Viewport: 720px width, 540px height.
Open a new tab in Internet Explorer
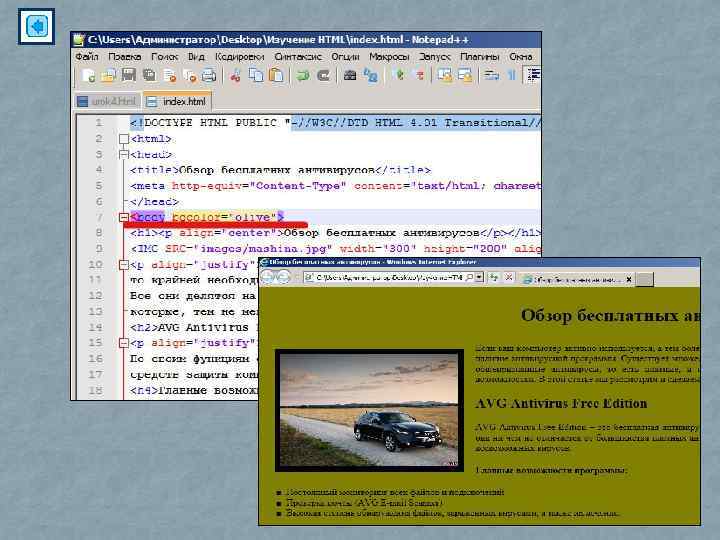[644, 279]
